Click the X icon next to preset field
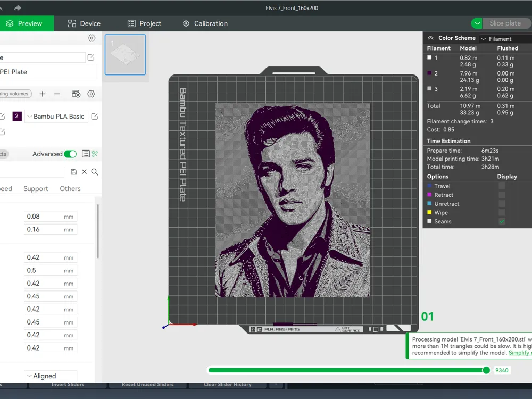 [x=84, y=172]
